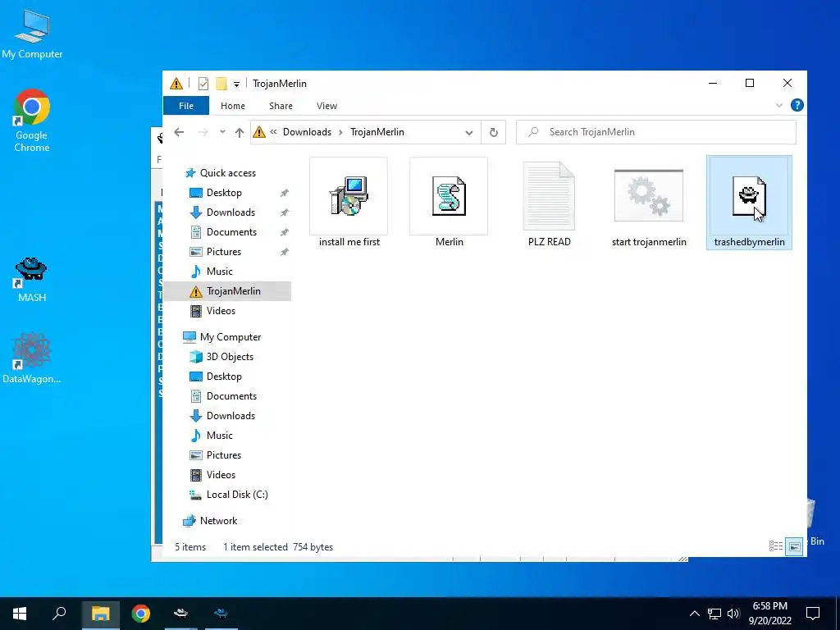The image size is (840, 630).
Task: Open the taskbar clock and date
Action: [x=770, y=614]
